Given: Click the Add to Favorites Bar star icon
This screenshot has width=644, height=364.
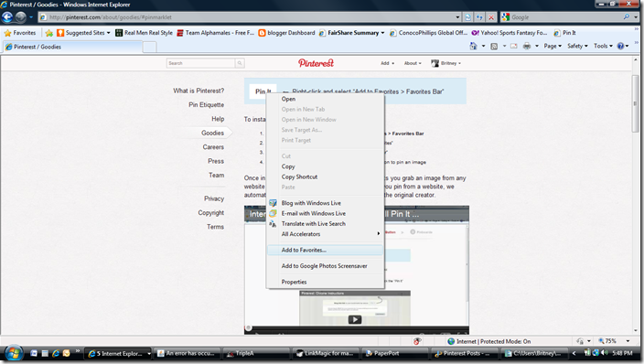Looking at the screenshot, I should point(49,33).
